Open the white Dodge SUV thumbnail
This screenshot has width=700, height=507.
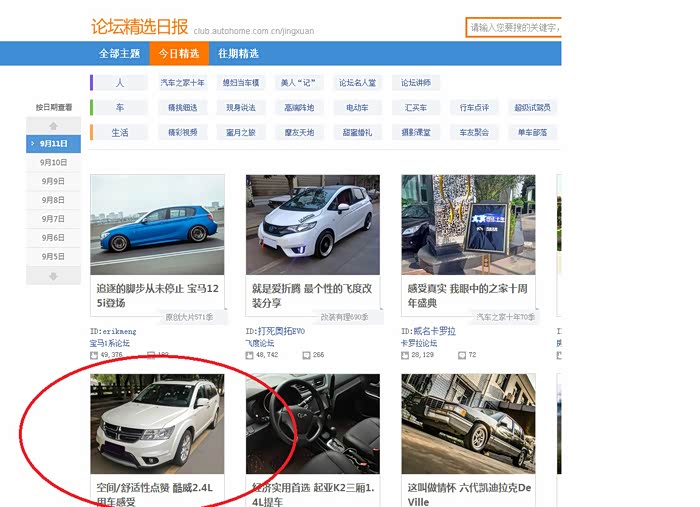(x=157, y=424)
